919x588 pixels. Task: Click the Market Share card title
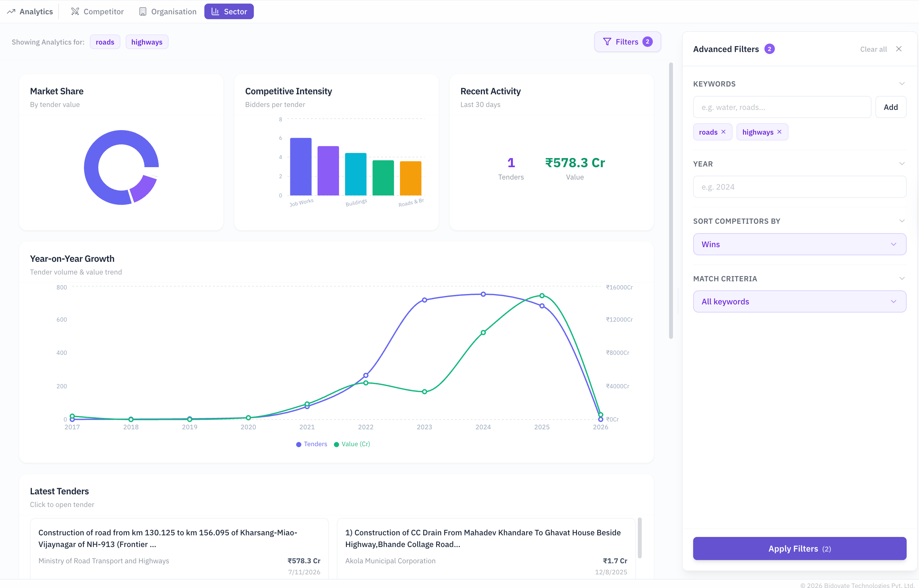(x=57, y=91)
